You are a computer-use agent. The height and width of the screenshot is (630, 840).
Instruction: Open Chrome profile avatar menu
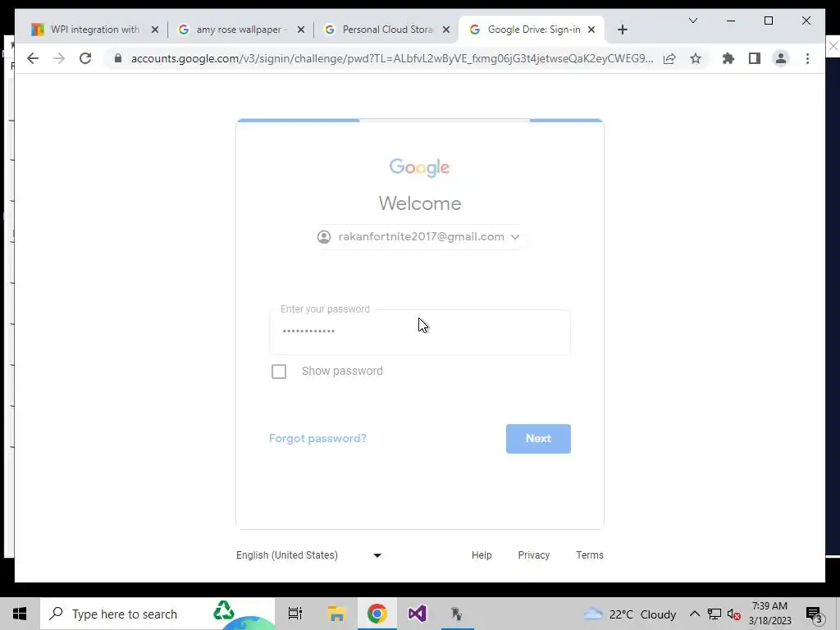point(781,58)
